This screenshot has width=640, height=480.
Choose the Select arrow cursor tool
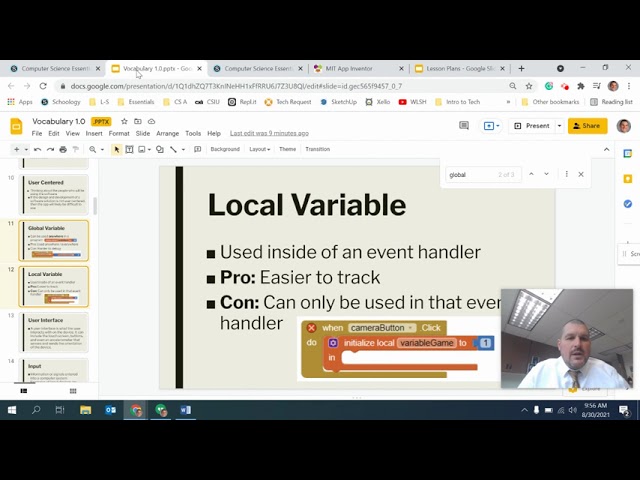pyautogui.click(x=117, y=149)
